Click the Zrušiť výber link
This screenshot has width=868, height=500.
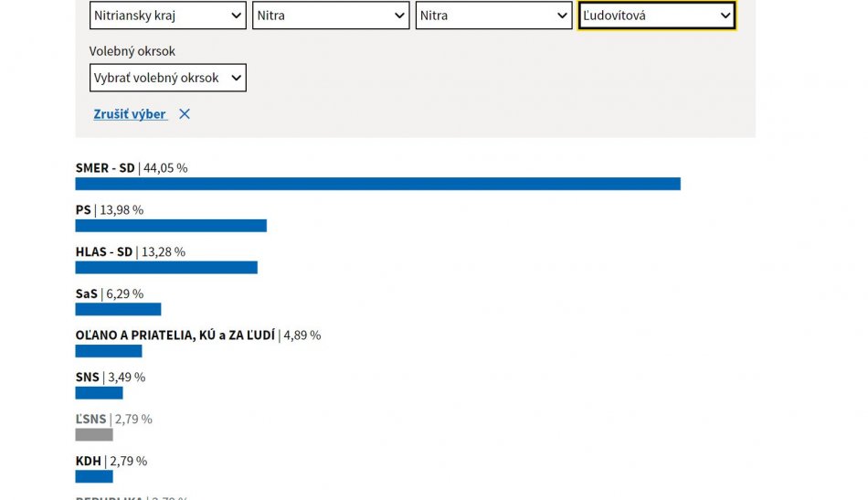pyautogui.click(x=130, y=114)
